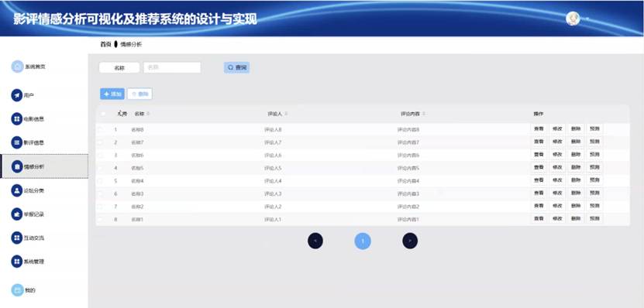Screen dimensions: 644x308
Task: Click 预测 for row 评论内容1
Action: tap(594, 218)
